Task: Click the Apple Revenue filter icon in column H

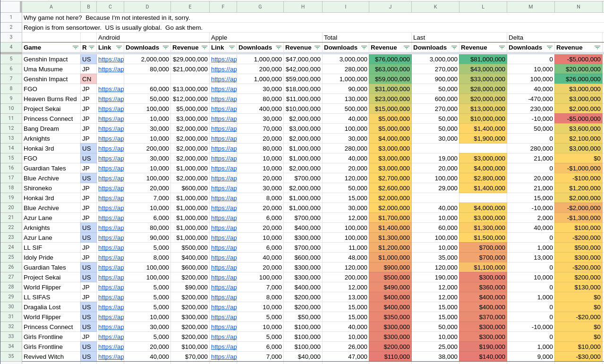Action: (x=317, y=48)
